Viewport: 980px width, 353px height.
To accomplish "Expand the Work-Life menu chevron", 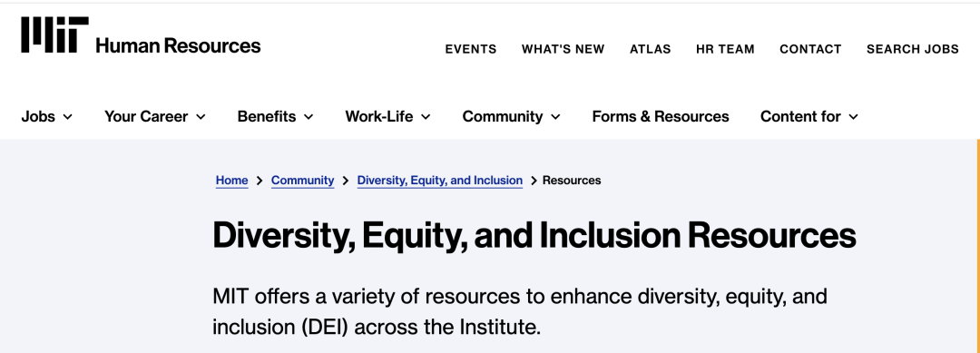I will [x=426, y=117].
